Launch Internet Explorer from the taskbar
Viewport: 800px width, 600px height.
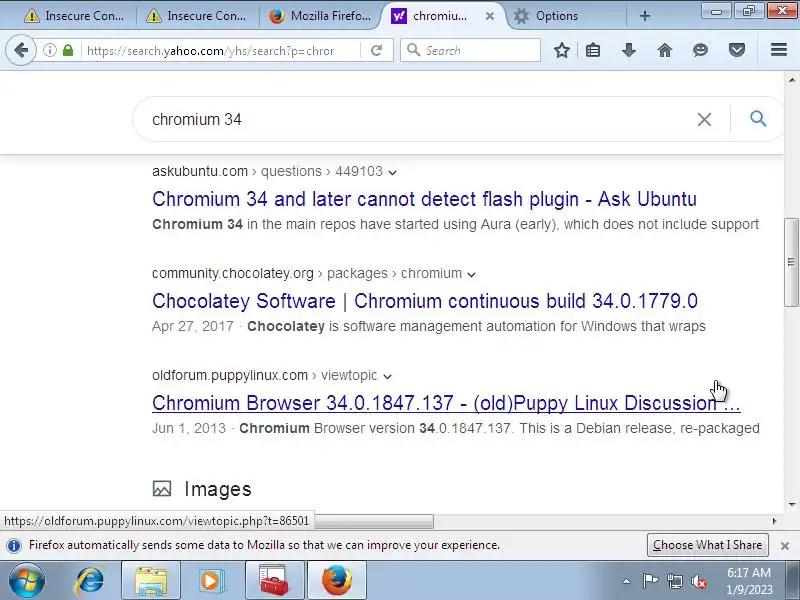tap(90, 580)
